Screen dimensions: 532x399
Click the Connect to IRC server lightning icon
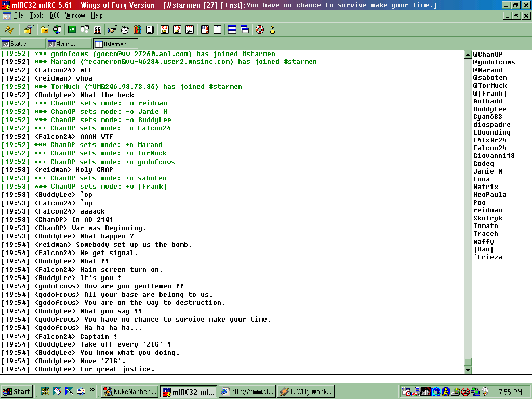(x=9, y=30)
